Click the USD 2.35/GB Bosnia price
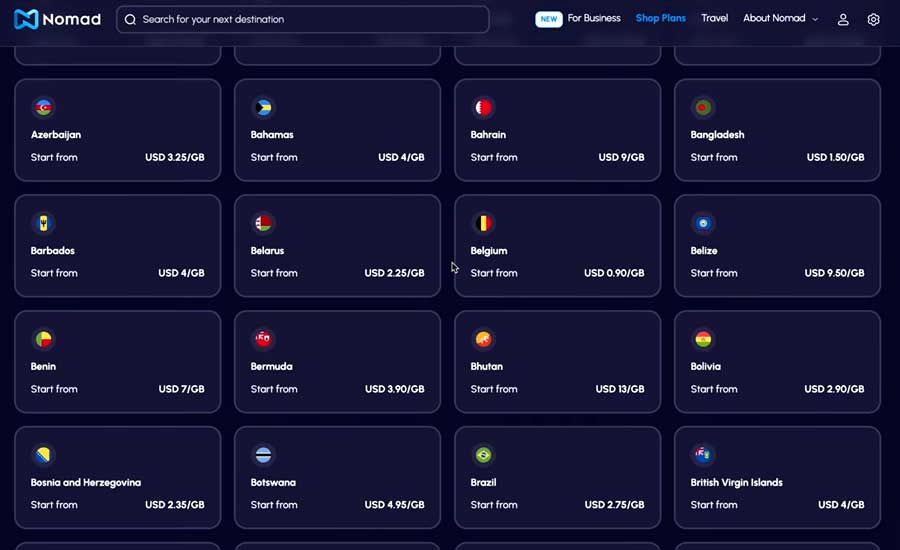 point(174,505)
